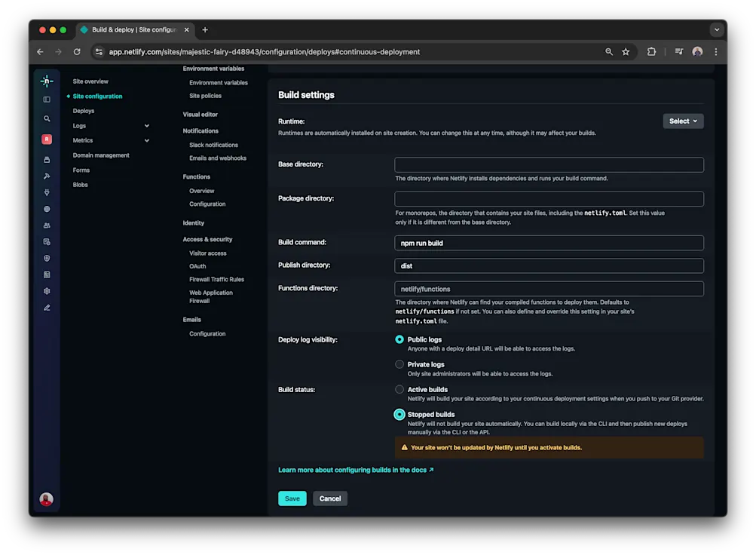Select the Private logs radio button
756x555 pixels.
pos(399,364)
